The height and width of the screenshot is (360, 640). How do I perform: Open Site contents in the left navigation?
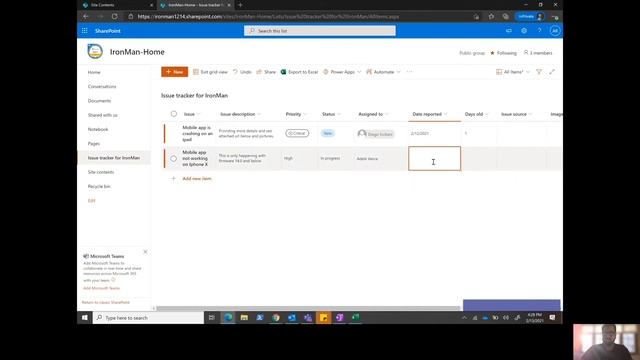[101, 172]
